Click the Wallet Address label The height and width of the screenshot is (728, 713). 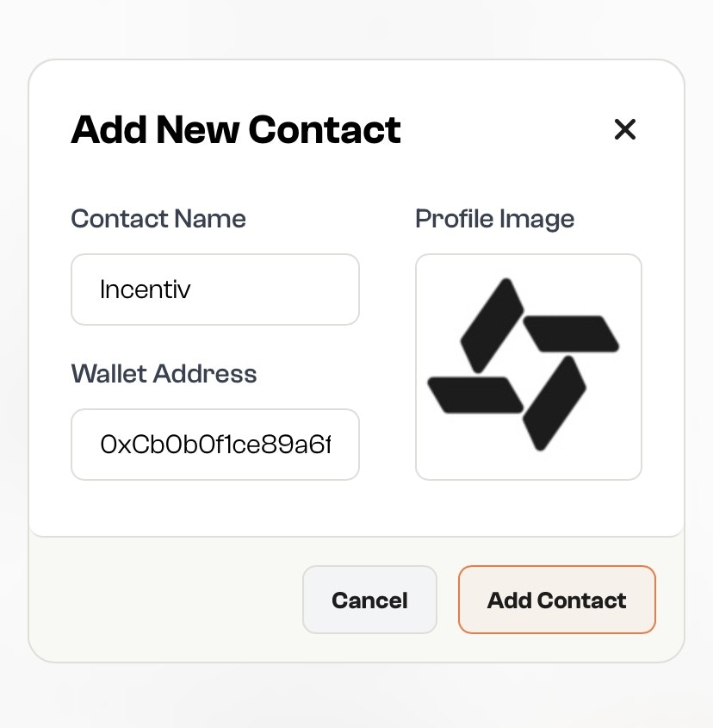click(164, 374)
